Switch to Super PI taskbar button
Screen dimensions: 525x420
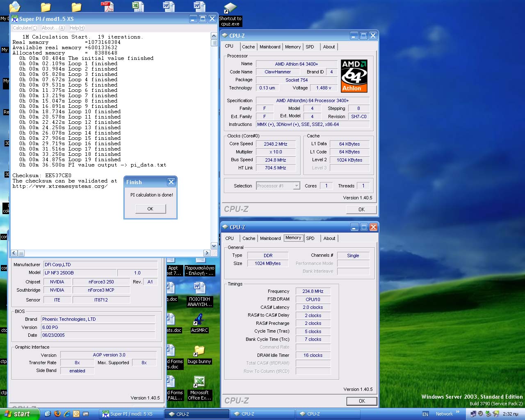click(x=130, y=414)
